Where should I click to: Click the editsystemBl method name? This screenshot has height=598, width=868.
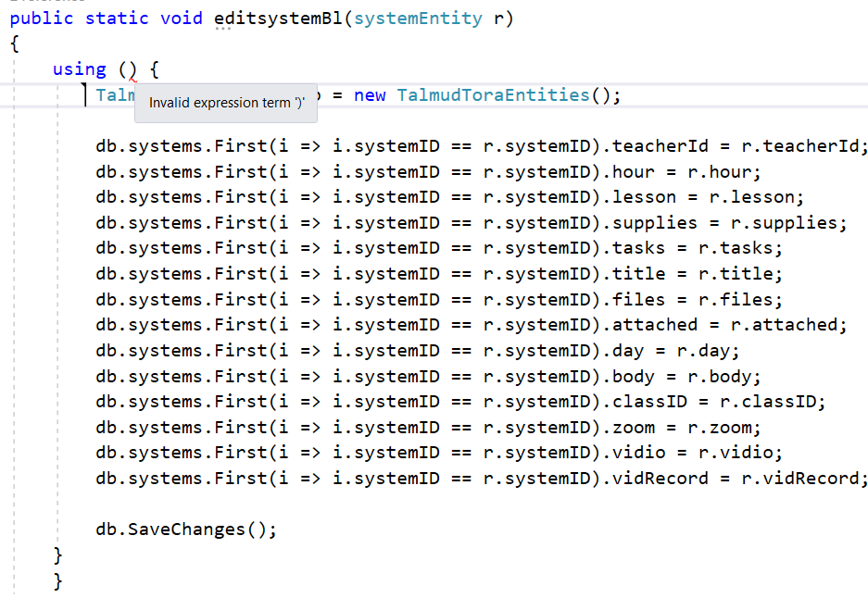279,19
